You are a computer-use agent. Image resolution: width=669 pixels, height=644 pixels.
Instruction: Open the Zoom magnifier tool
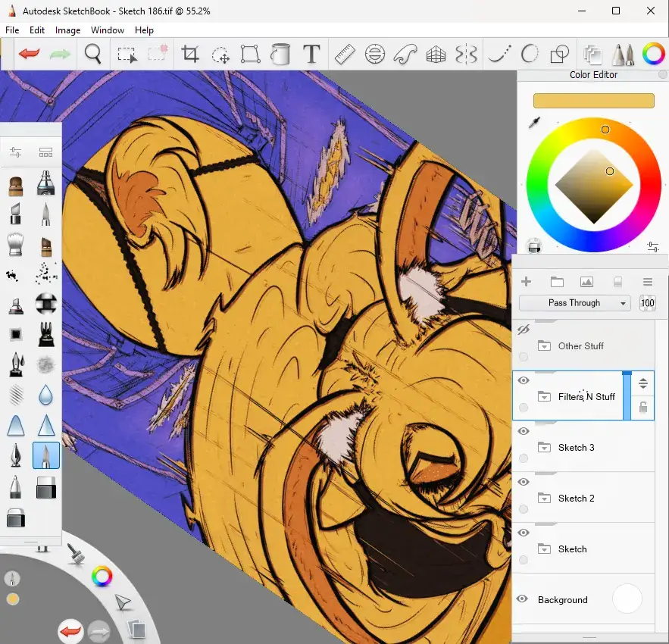pos(92,54)
